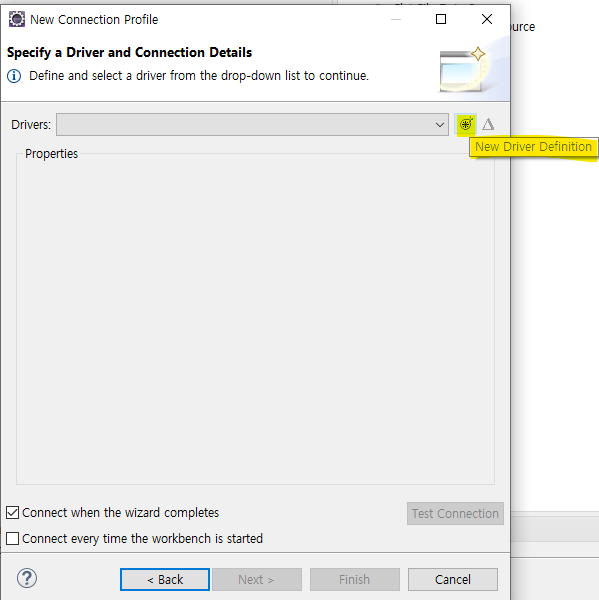Click the Edit Driver Definition triangle icon
599x600 pixels.
point(488,124)
